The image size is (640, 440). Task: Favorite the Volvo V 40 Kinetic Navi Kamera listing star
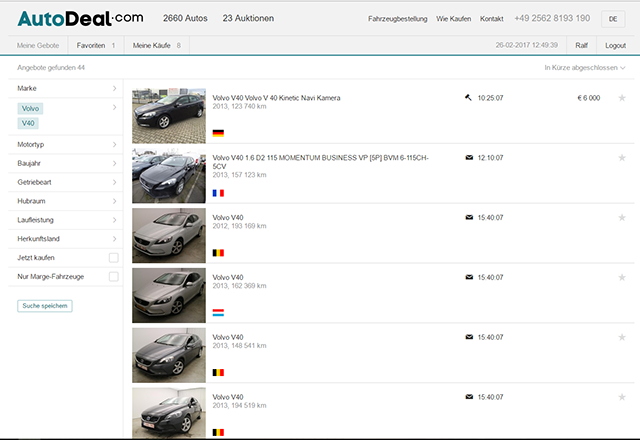622,98
